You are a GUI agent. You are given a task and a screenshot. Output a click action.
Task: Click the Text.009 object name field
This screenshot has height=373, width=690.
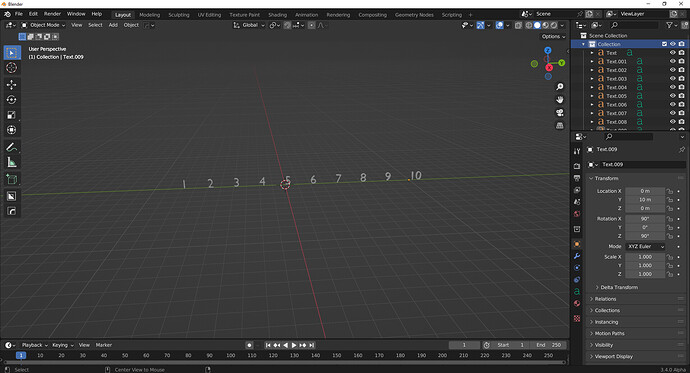643,165
